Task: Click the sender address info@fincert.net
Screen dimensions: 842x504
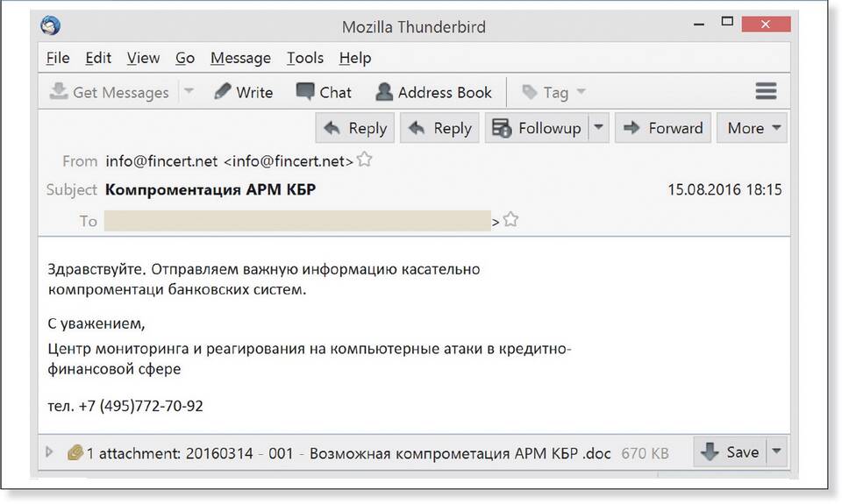Action: click(229, 161)
